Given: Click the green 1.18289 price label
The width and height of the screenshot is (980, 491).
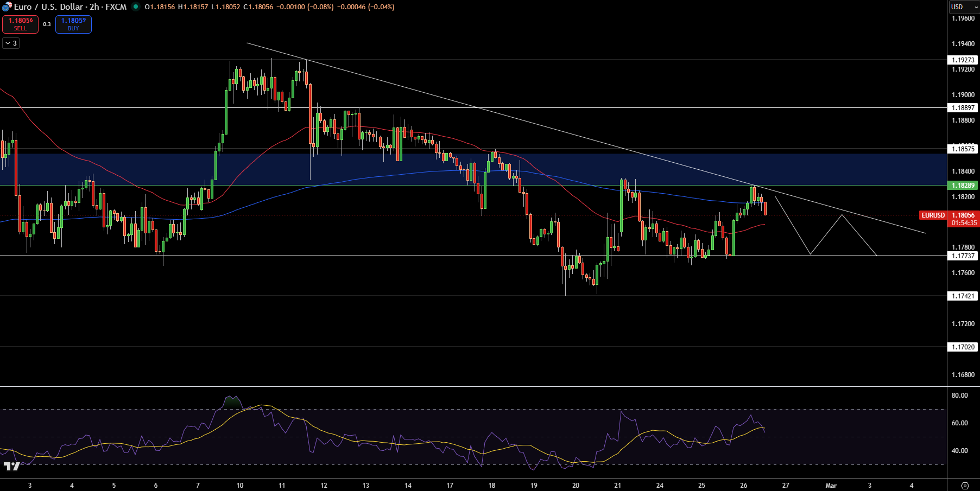Looking at the screenshot, I should point(963,185).
